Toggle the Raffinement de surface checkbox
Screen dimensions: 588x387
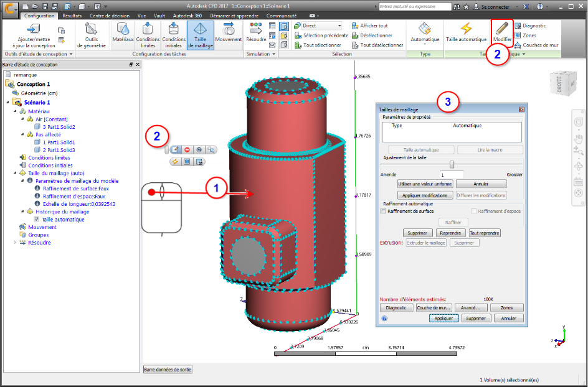click(383, 212)
